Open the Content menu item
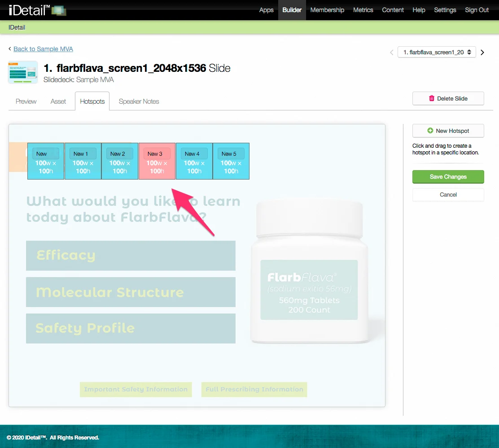Viewport: 499px width, 448px height. point(393,10)
